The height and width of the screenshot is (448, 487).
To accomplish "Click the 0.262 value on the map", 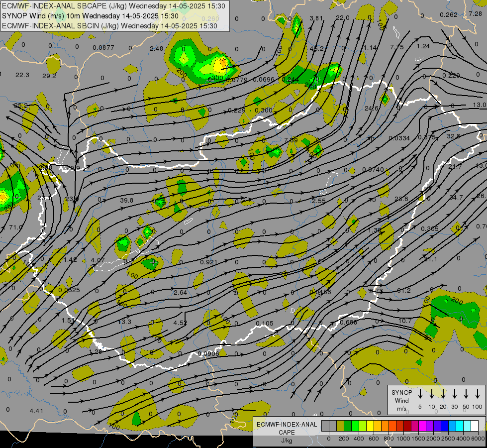I will (x=449, y=14).
